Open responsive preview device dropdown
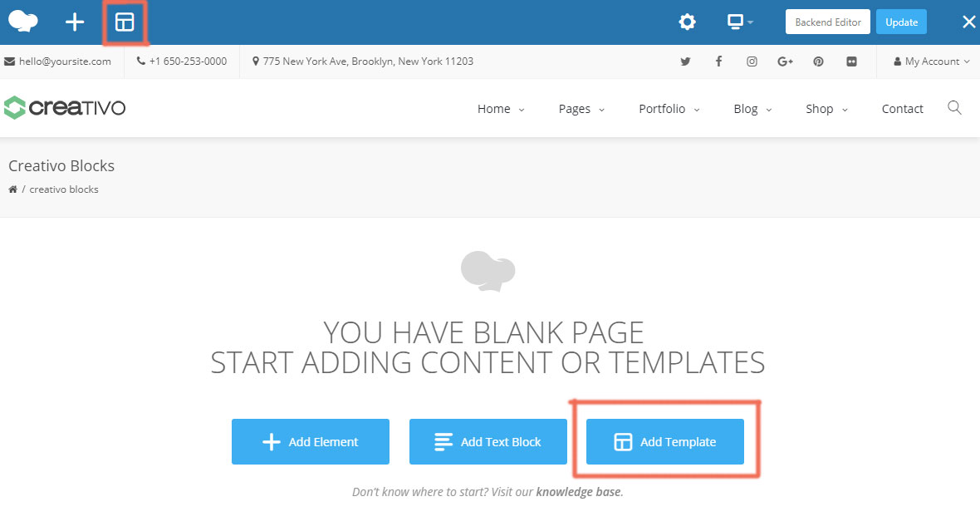This screenshot has width=980, height=531. 740,22
